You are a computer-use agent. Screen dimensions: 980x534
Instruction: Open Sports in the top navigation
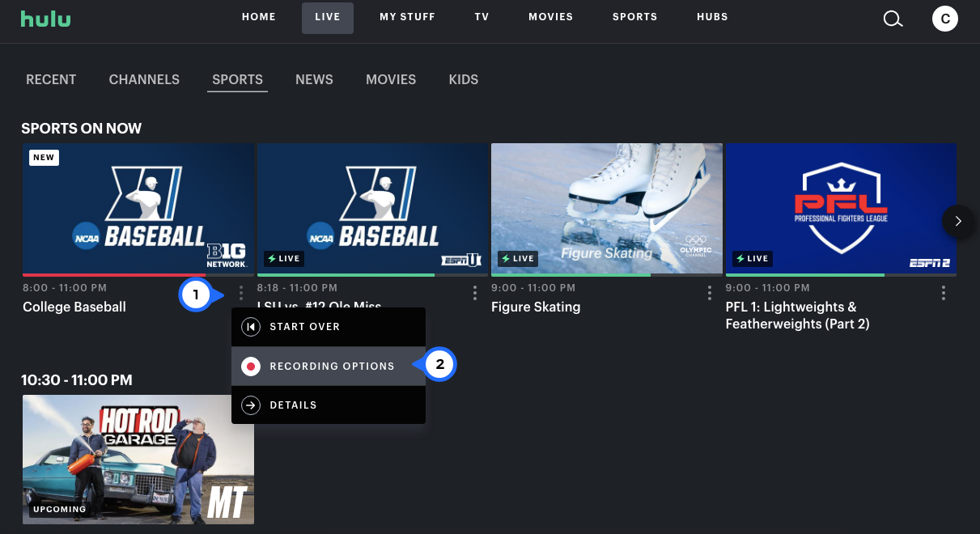(x=635, y=17)
